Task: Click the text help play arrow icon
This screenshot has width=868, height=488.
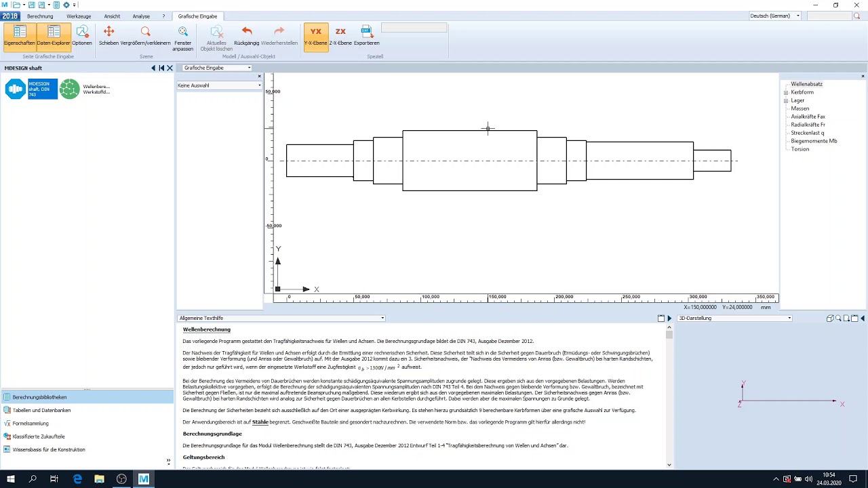Action: pos(669,318)
